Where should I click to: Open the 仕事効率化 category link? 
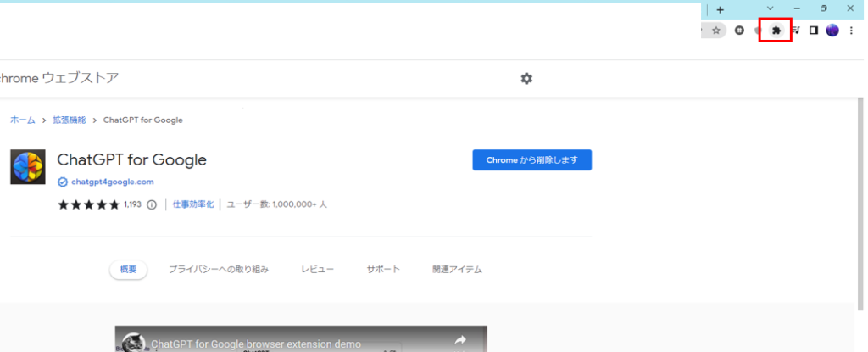click(x=193, y=204)
